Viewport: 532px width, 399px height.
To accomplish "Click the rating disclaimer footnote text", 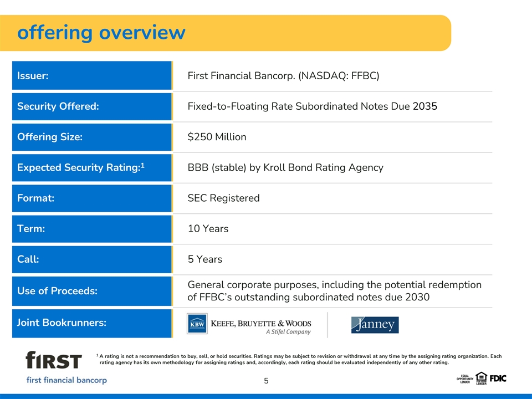I will (x=299, y=359).
